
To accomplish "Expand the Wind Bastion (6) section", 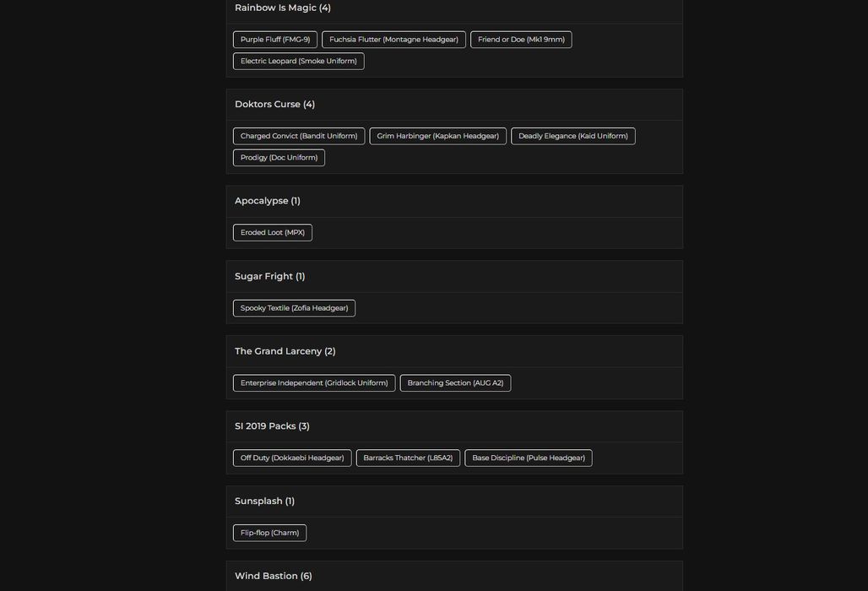I will point(454,576).
